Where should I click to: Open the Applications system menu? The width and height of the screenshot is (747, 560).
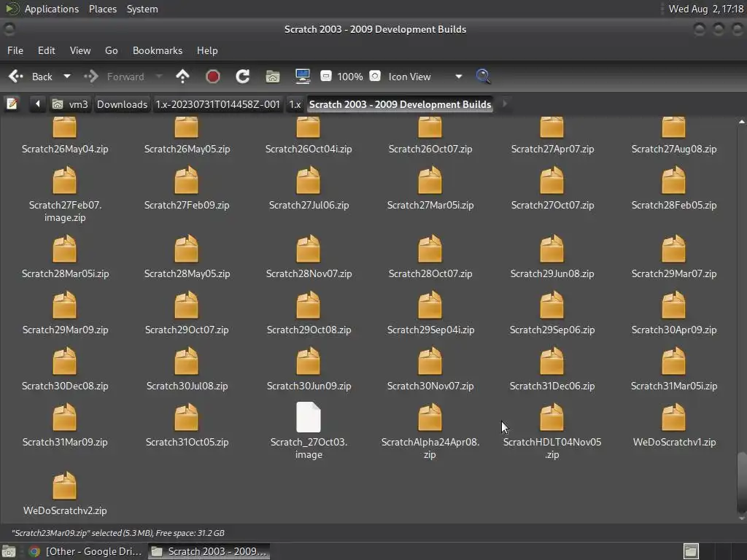[x=52, y=9]
